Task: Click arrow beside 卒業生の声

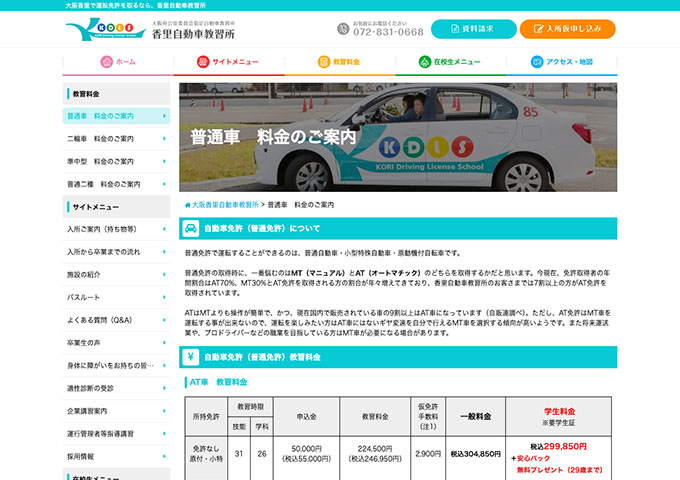Action: coord(164,343)
